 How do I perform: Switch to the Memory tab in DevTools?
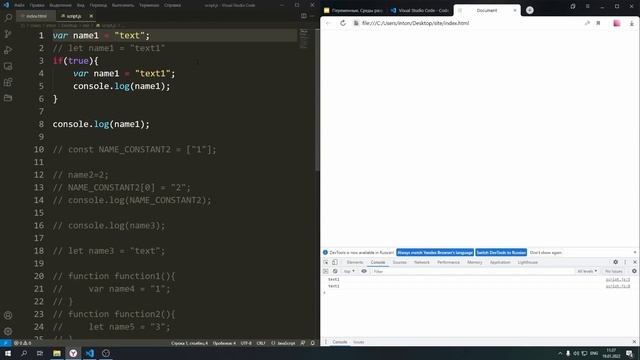[x=475, y=262]
